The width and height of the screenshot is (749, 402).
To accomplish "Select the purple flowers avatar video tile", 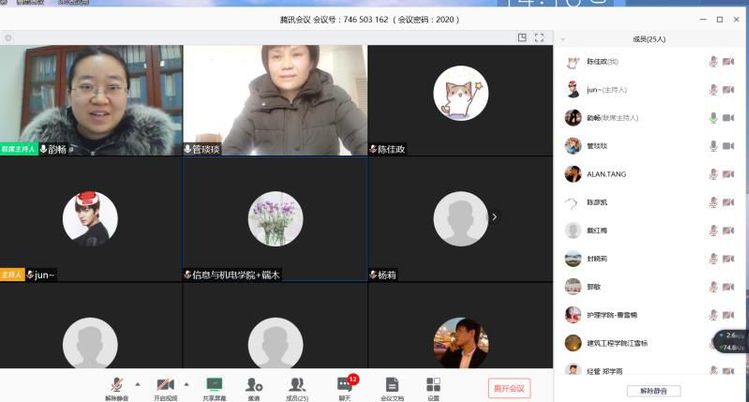I will 274,218.
